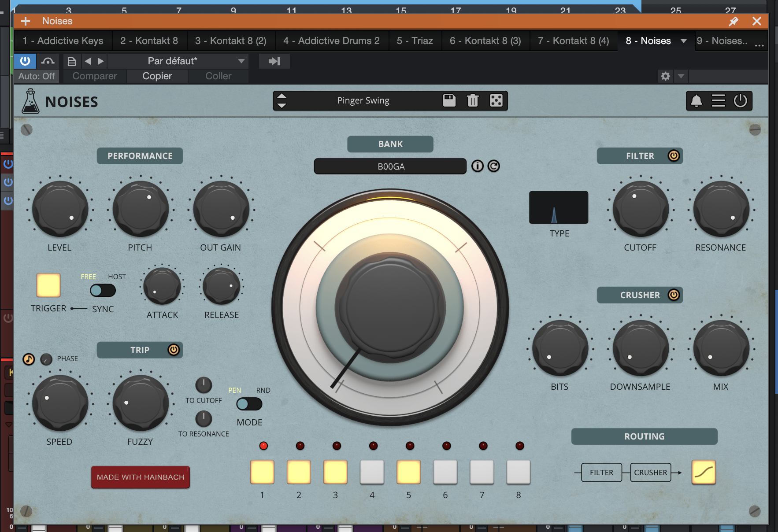Expand the BOOGA bank selector

(390, 166)
